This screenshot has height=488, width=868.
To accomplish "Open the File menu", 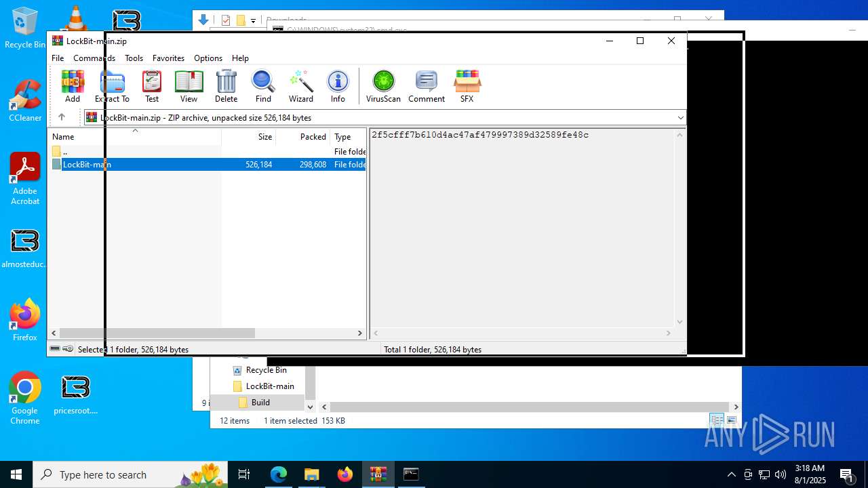I will pos(58,58).
